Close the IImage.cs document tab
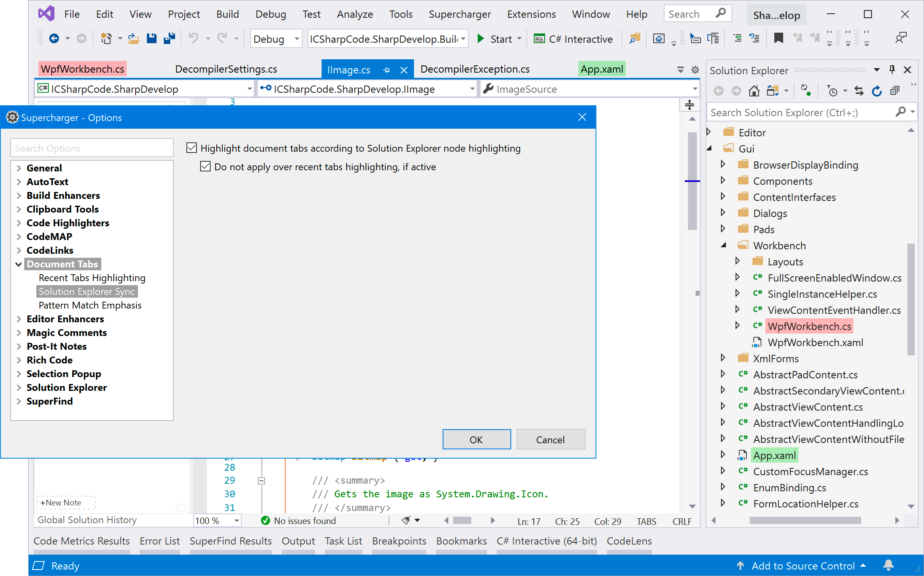This screenshot has height=576, width=924. point(403,70)
